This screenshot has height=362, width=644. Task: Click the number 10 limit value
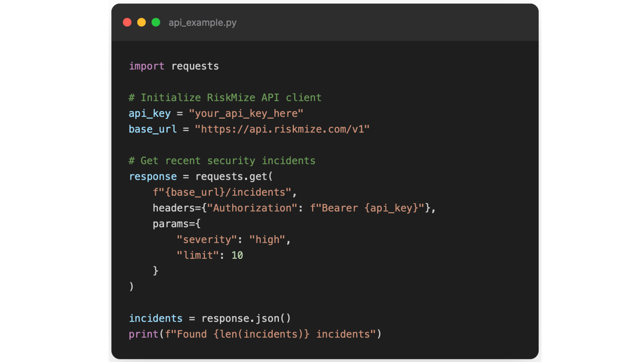pyautogui.click(x=237, y=255)
